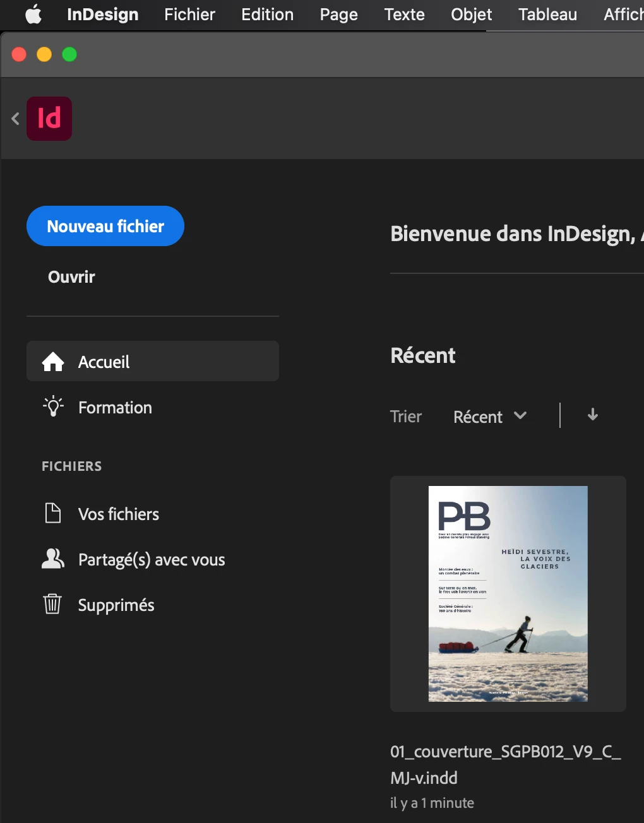
Task: Open Partagé(s) avec vous
Action: [x=153, y=559]
